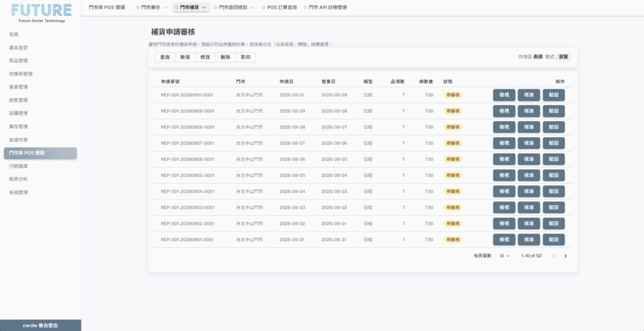
Task: Reject request REP-001-20260901-0001
Action: 553,239
